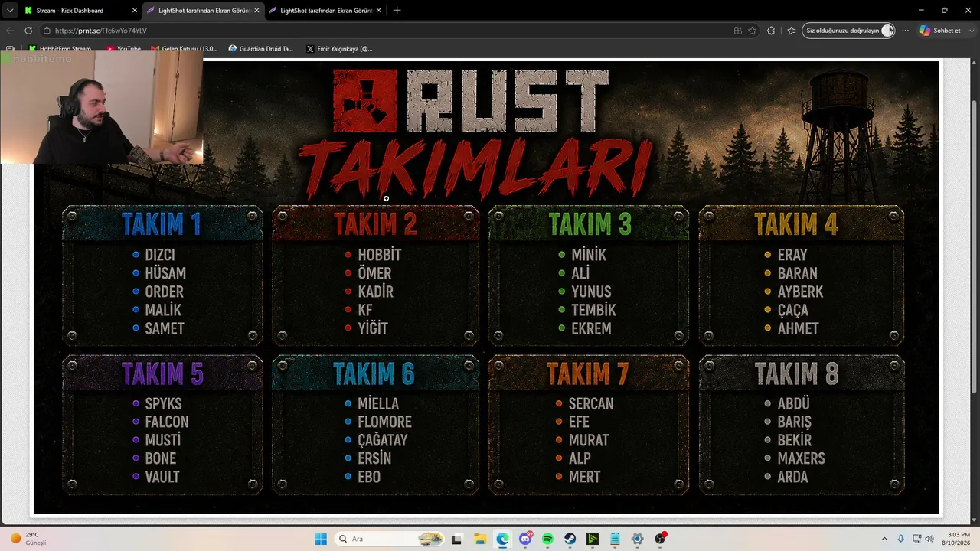
Task: Open OBS Studio from the taskbar
Action: [x=660, y=539]
